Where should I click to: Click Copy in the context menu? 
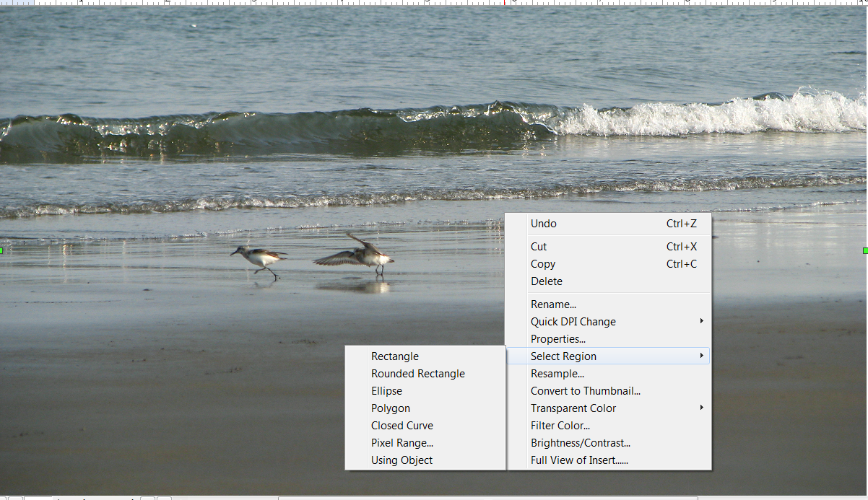pos(608,264)
